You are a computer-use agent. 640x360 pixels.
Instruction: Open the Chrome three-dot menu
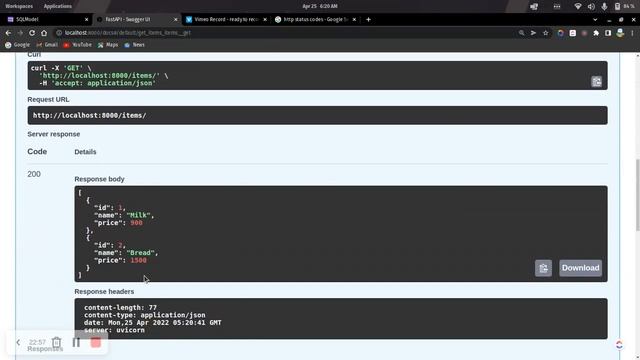(x=632, y=33)
